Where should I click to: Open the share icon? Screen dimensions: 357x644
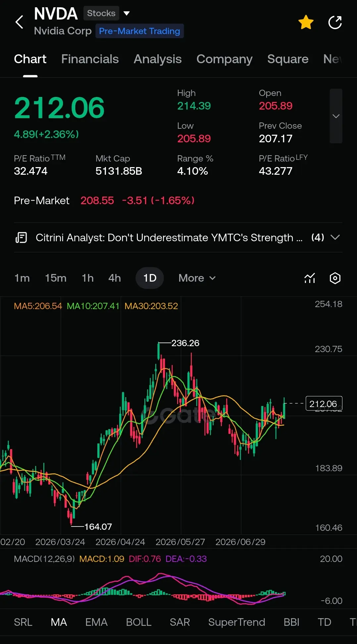(335, 22)
